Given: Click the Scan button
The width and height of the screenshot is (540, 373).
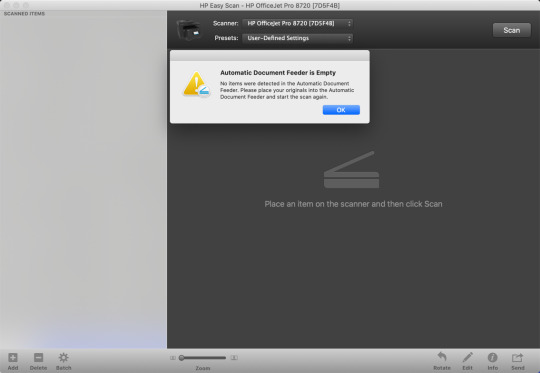Looking at the screenshot, I should point(511,30).
